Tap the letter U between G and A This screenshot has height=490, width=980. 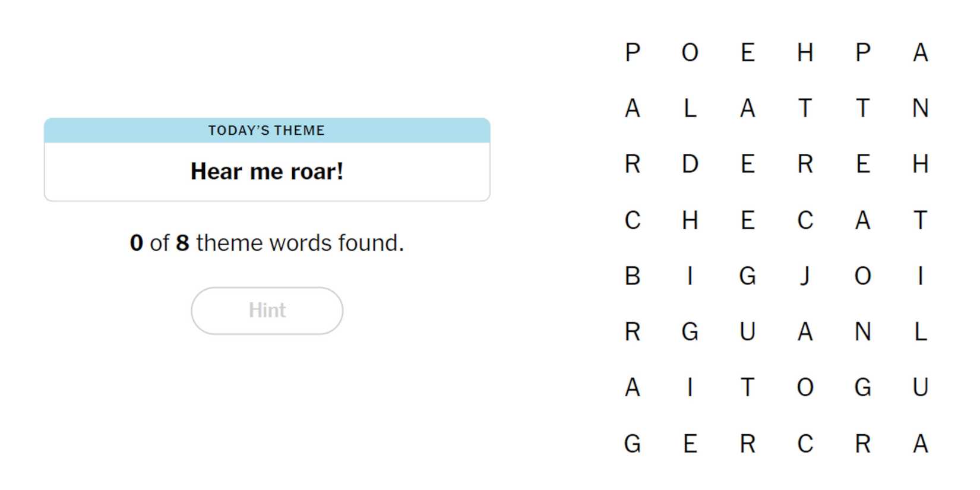(x=747, y=331)
